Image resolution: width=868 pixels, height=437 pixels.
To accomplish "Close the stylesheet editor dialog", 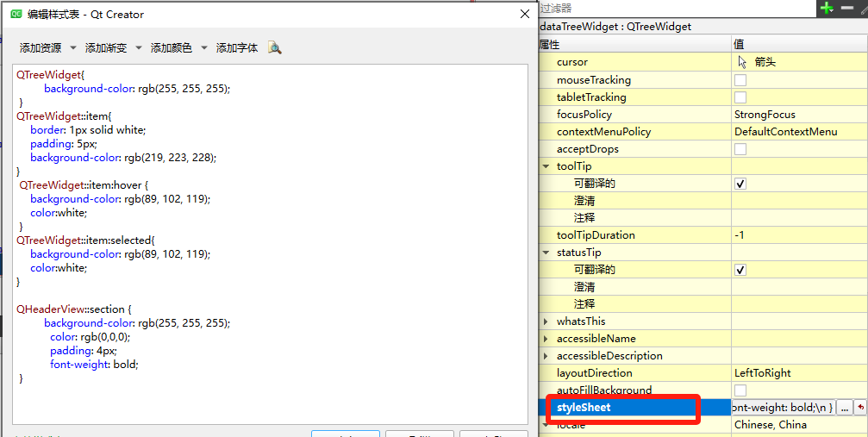I will pyautogui.click(x=525, y=15).
